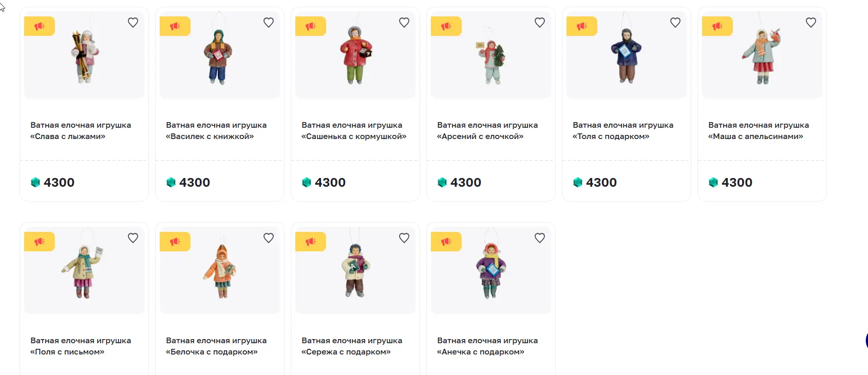Open «Слава с лыжами» product image
Screen dimensions: 868x375
pyautogui.click(x=84, y=55)
